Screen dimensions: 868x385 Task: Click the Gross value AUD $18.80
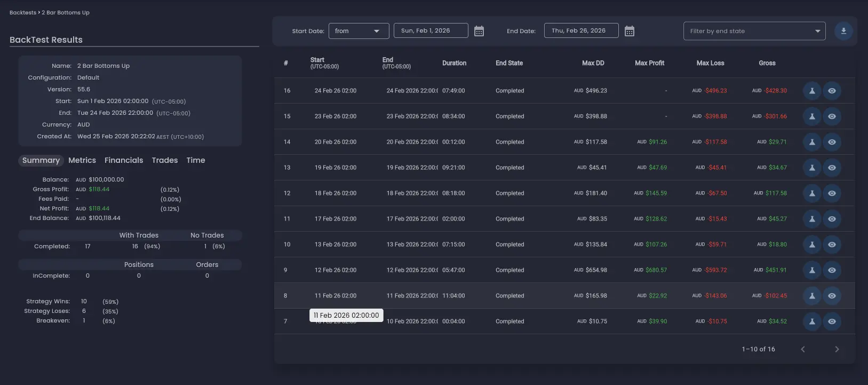pyautogui.click(x=772, y=245)
